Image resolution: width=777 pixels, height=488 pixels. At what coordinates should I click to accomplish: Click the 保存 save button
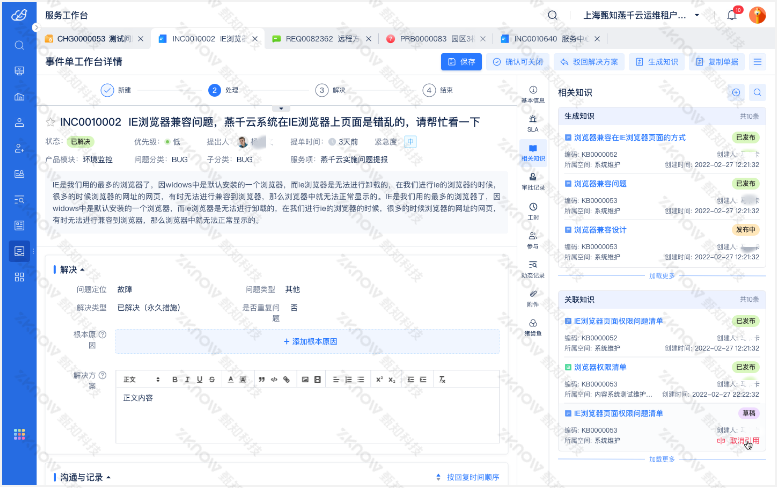461,62
